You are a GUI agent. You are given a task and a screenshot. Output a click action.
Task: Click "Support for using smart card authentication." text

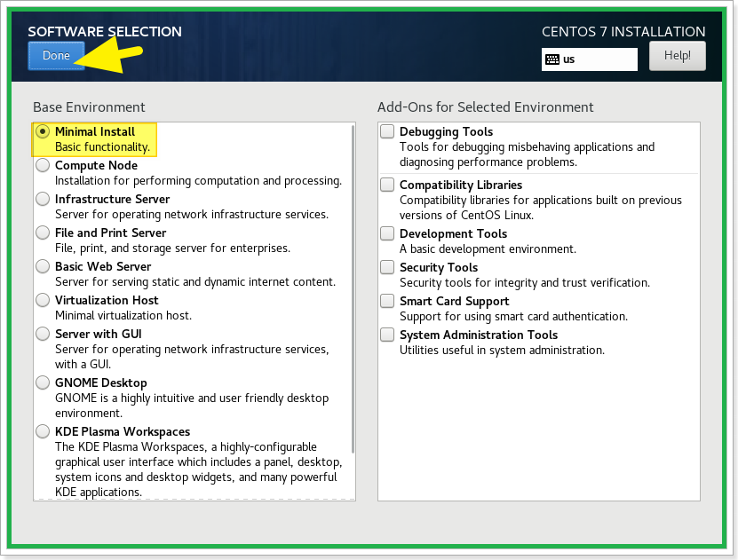click(x=513, y=317)
